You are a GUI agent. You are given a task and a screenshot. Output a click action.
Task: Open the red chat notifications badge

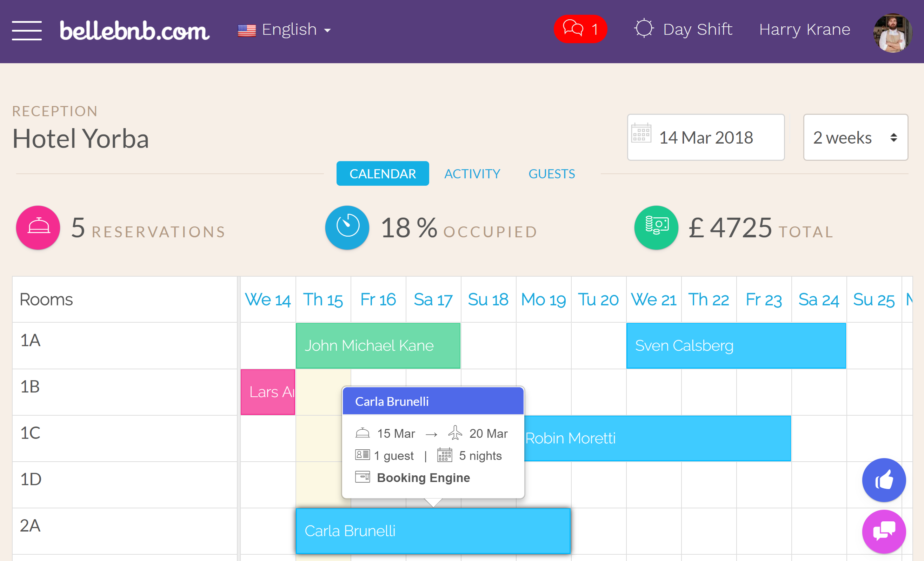(x=580, y=29)
